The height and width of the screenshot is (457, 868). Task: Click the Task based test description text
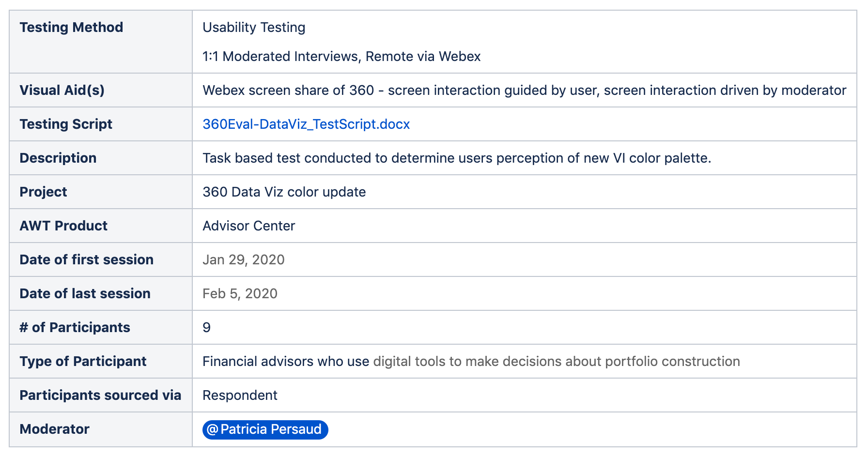tap(457, 158)
